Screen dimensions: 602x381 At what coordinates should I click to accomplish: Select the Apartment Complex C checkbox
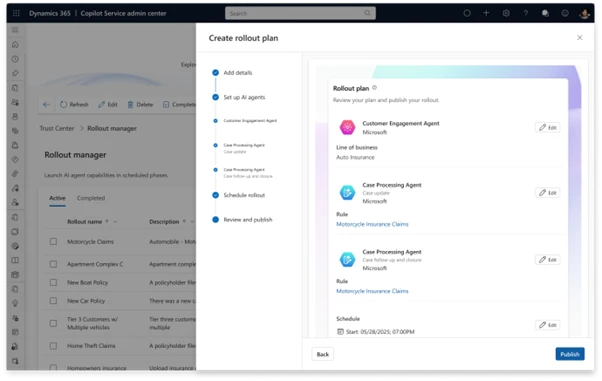pyautogui.click(x=53, y=264)
